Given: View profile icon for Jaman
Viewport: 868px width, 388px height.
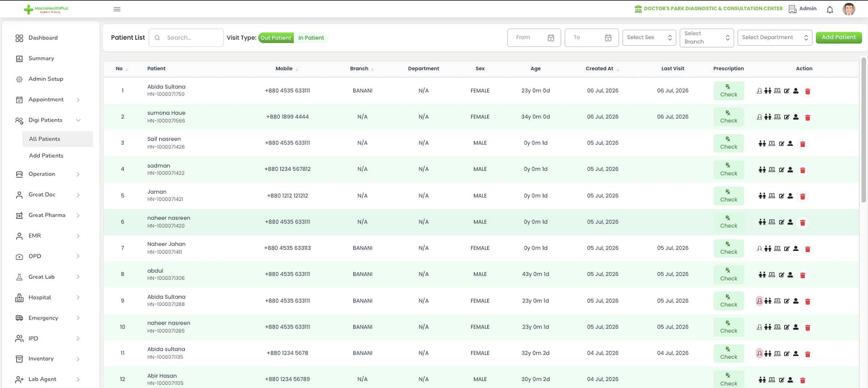Looking at the screenshot, I should pos(790,196).
